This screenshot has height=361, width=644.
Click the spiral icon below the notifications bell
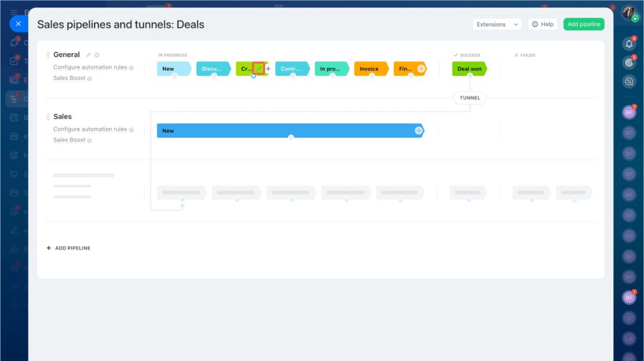[x=629, y=63]
